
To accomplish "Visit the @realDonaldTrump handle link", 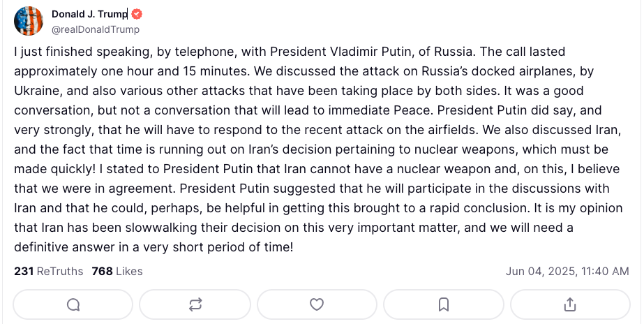I will click(x=96, y=29).
